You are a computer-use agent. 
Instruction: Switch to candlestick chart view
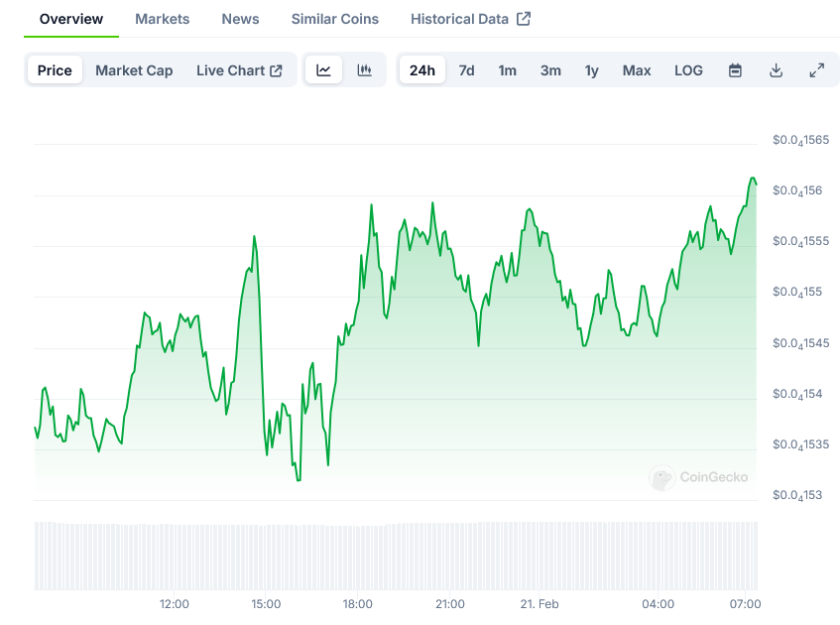pos(365,70)
